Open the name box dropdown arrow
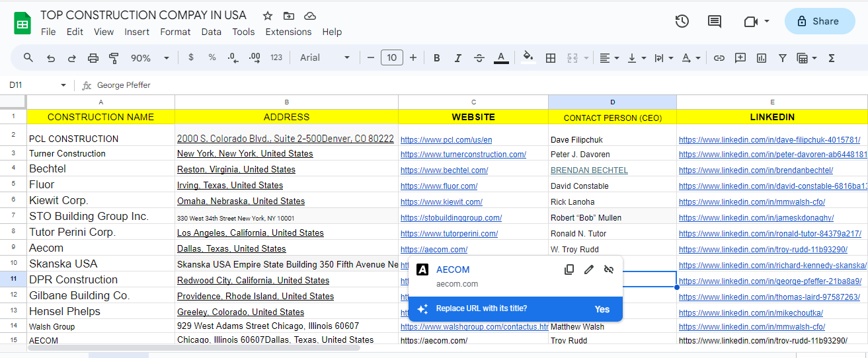Viewport: 868px width, 358px height. coord(63,85)
